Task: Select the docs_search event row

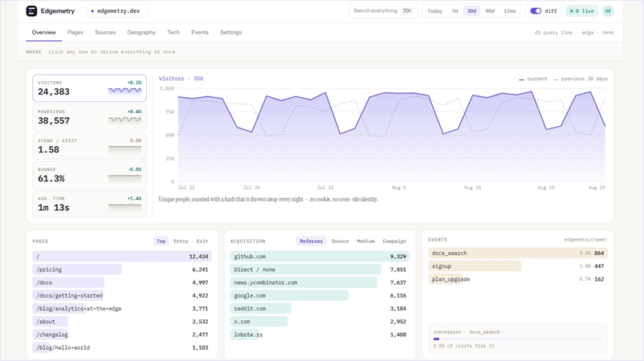Action: point(517,254)
